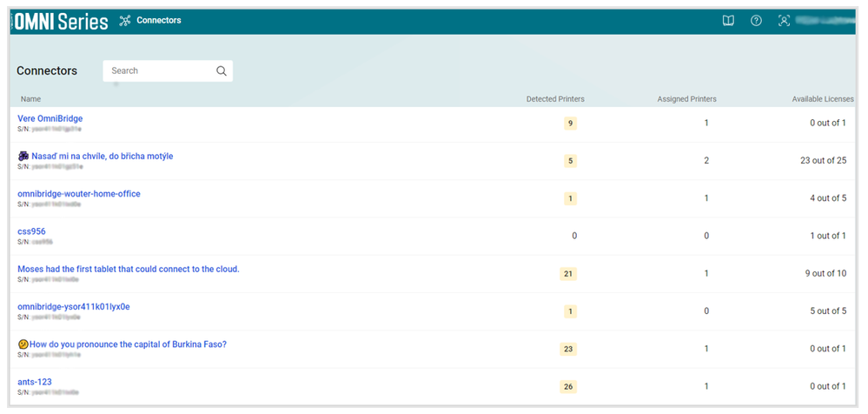Click the Assigned Printers column header
Screen dimensions: 868x414
687,99
